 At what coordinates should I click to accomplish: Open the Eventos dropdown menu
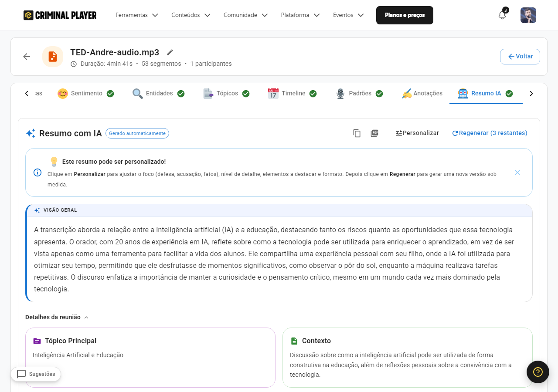point(348,15)
